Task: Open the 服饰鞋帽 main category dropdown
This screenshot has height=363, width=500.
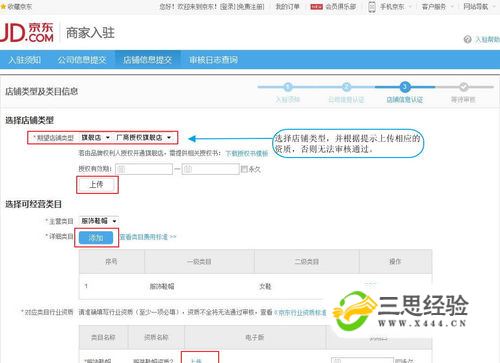Action: pyautogui.click(x=99, y=221)
